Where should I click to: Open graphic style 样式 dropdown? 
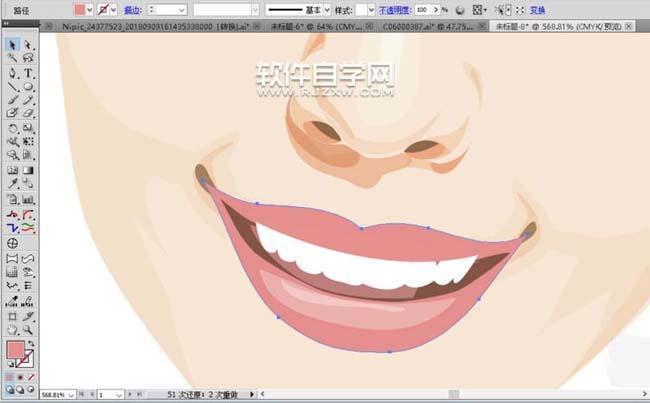(371, 10)
